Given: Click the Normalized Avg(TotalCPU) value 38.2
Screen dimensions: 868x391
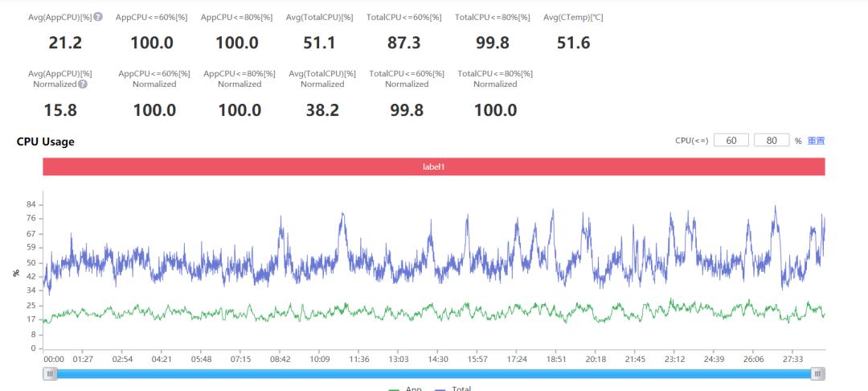Looking at the screenshot, I should coord(322,110).
